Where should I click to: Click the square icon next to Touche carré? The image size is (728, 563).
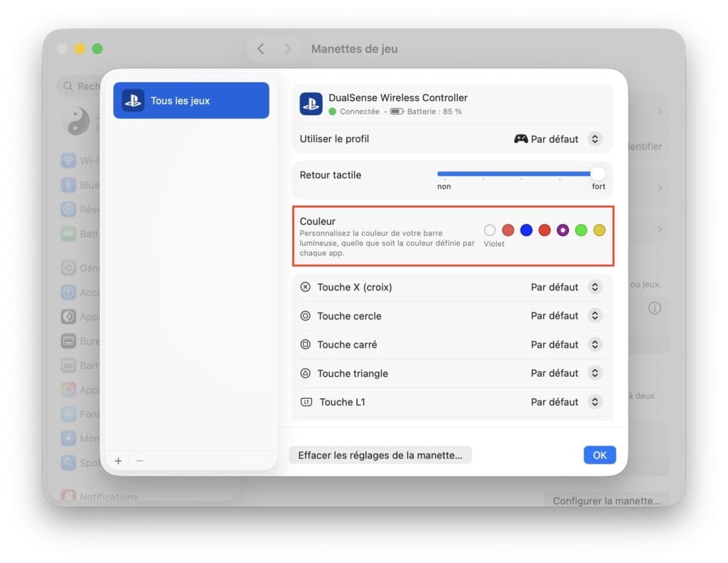coord(306,345)
